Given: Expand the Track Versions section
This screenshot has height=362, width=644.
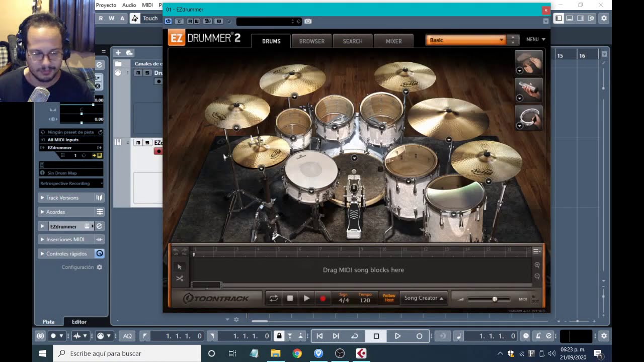Looking at the screenshot, I should coord(42,198).
